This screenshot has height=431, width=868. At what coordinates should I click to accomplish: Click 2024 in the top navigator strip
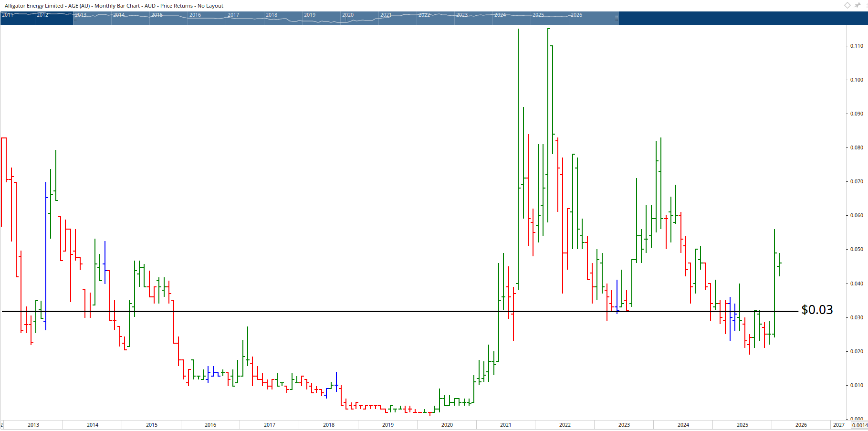point(500,15)
